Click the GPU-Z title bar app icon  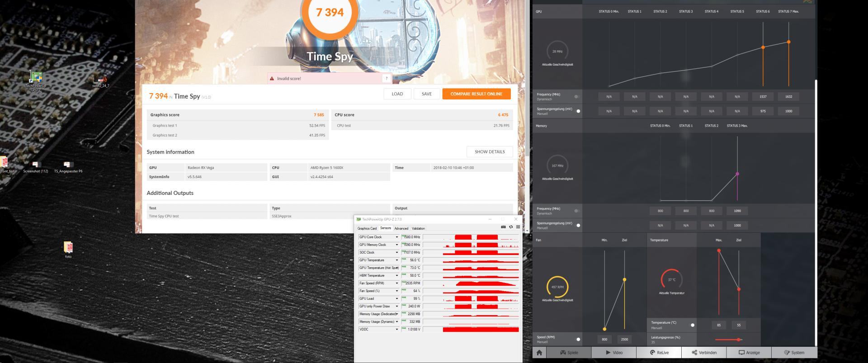359,219
